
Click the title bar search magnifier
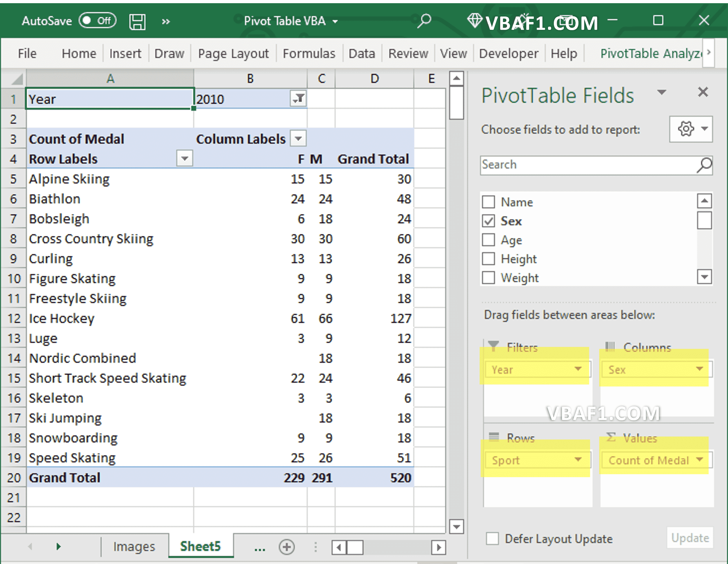coord(424,21)
